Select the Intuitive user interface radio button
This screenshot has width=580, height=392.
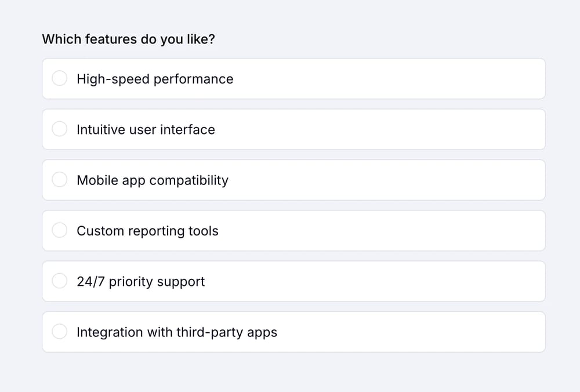60,129
